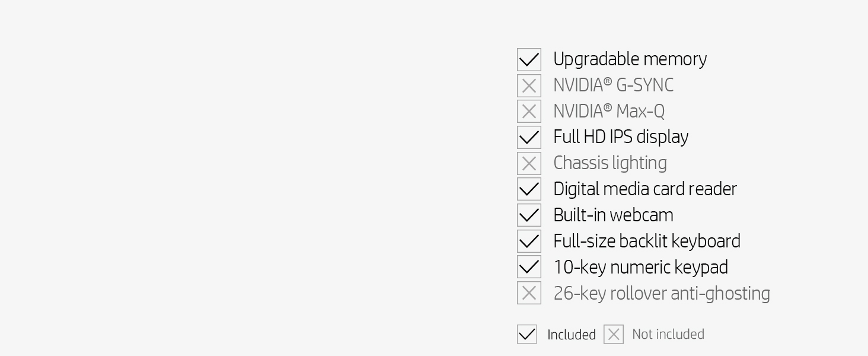Click the Digital media card reader text
The width and height of the screenshot is (868, 356).
(x=644, y=189)
